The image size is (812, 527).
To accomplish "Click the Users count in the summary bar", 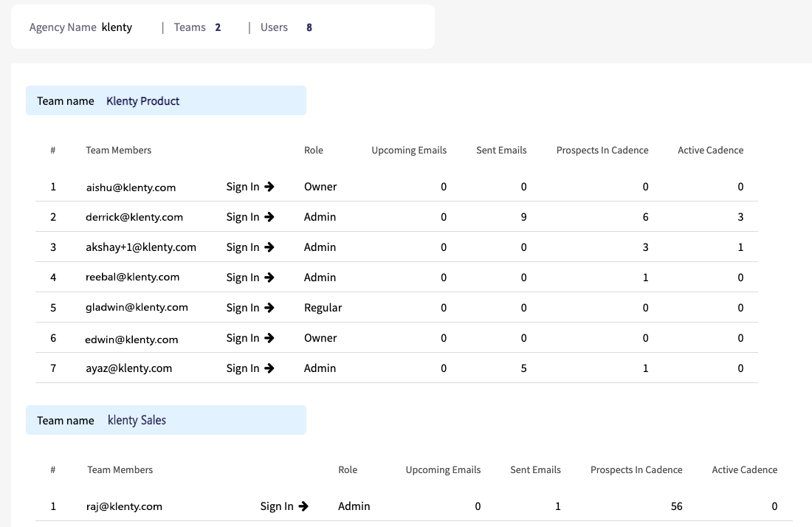I will [309, 27].
